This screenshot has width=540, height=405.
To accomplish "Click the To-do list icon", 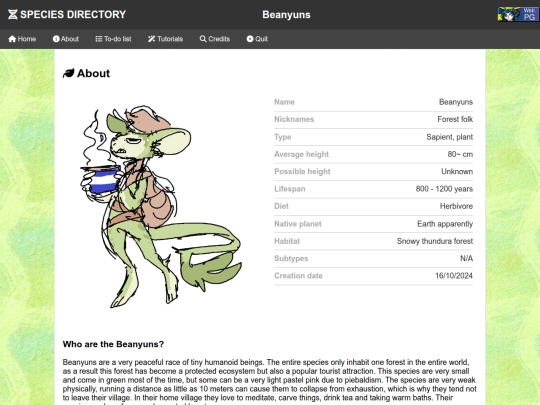I will pos(99,39).
